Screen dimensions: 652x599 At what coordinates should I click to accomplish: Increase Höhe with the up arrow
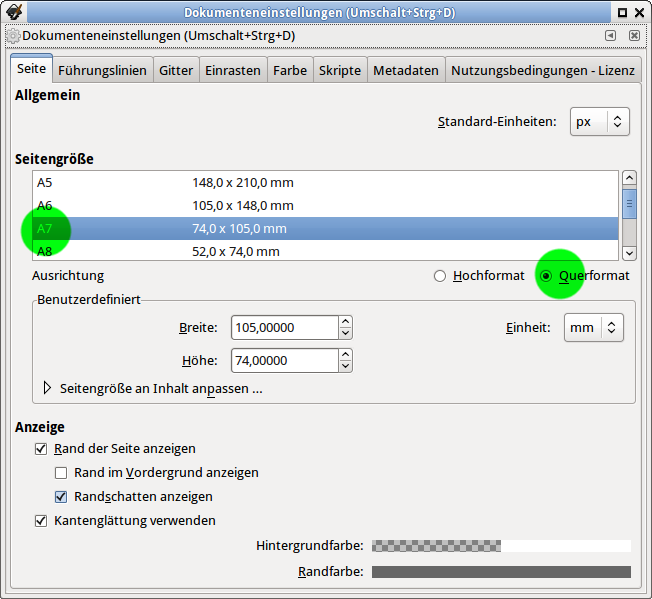[x=346, y=355]
